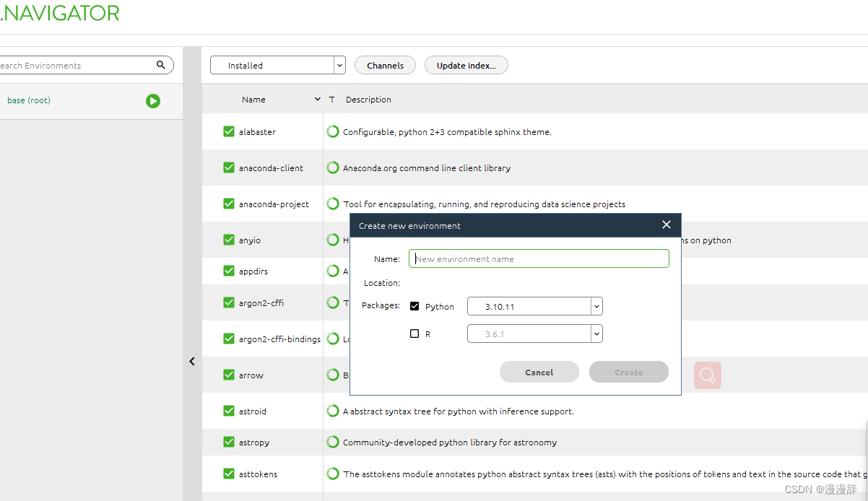The width and height of the screenshot is (868, 501).
Task: Select the appdirs package name
Action: [253, 271]
